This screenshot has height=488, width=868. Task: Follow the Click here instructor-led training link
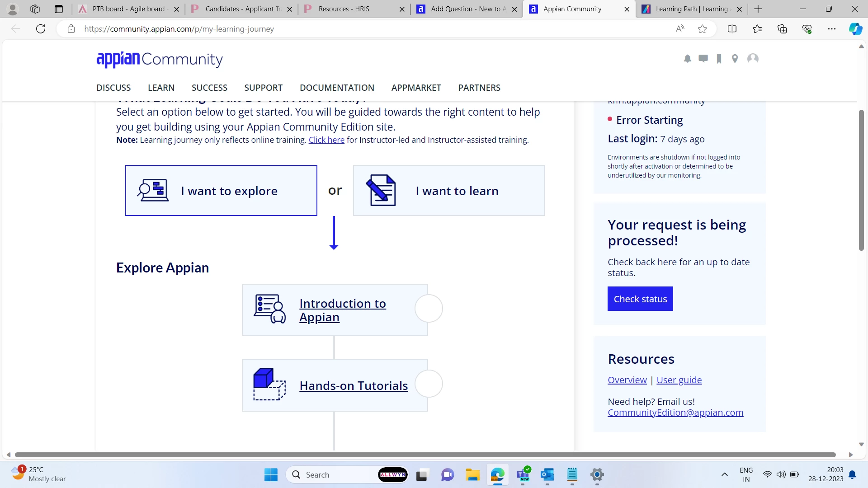326,140
